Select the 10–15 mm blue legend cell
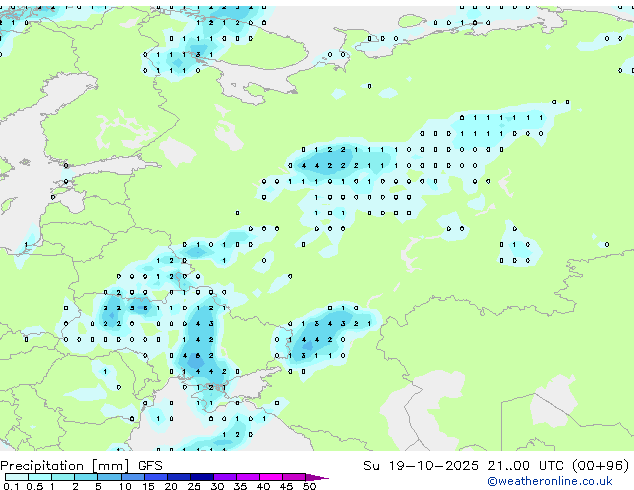The width and height of the screenshot is (634, 490). 133,477
